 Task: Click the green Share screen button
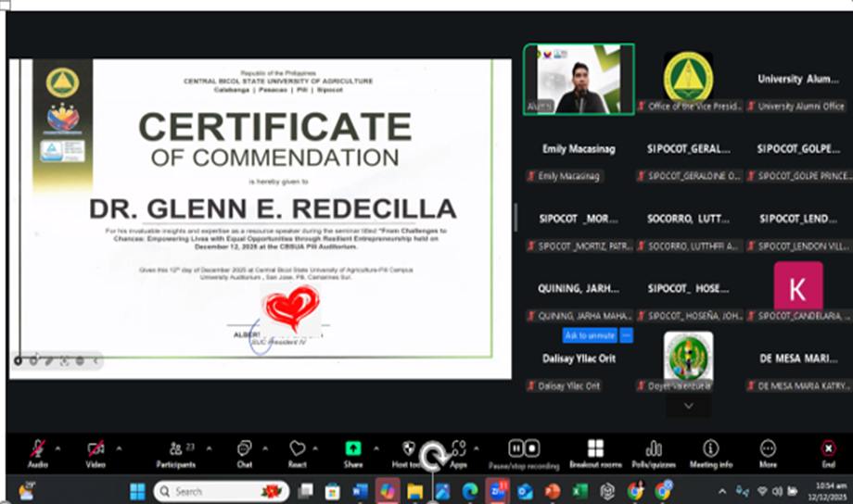[x=352, y=450]
